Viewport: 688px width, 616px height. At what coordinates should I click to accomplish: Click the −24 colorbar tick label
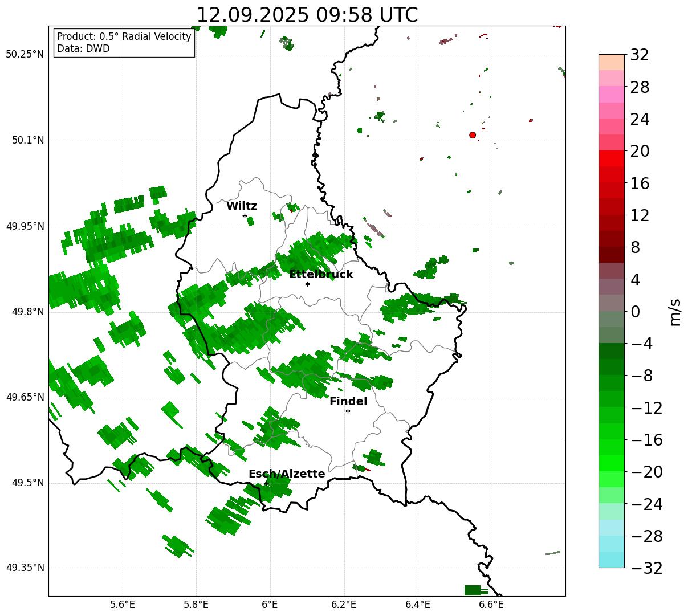(646, 504)
